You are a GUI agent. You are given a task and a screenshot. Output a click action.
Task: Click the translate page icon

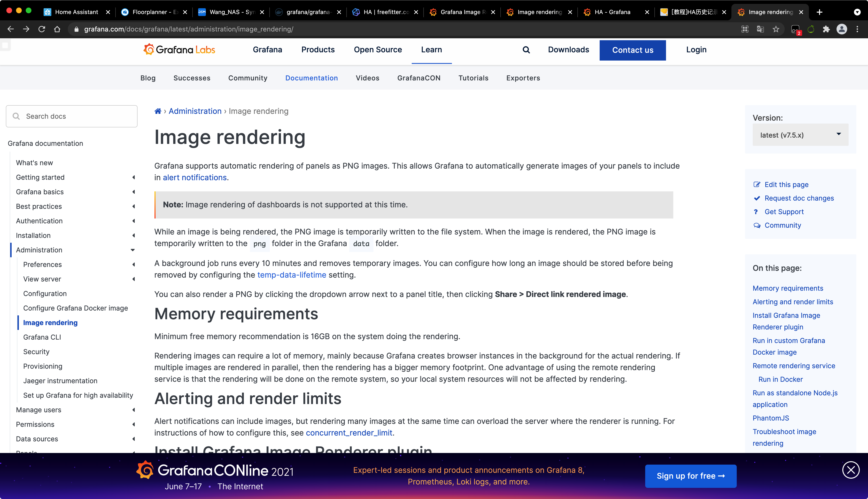pos(760,29)
